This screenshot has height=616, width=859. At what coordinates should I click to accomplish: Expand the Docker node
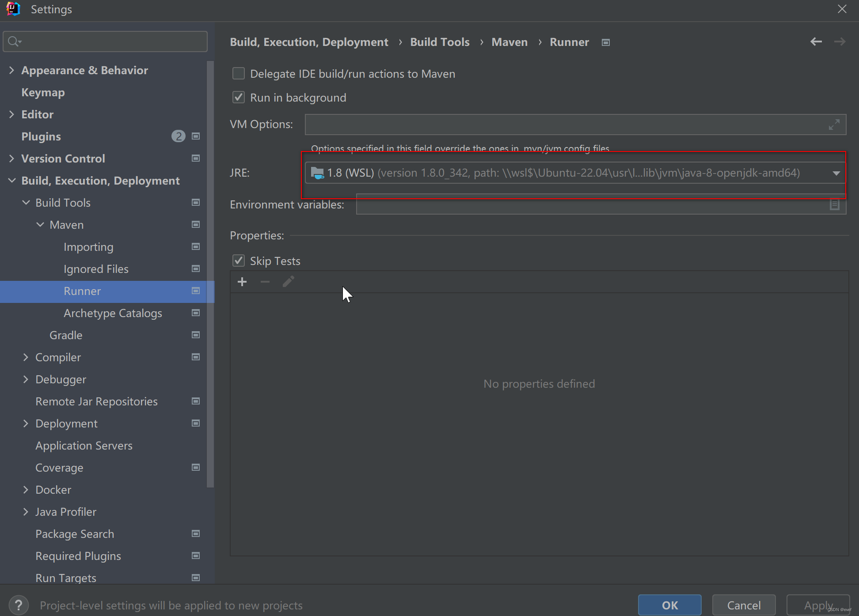point(26,490)
